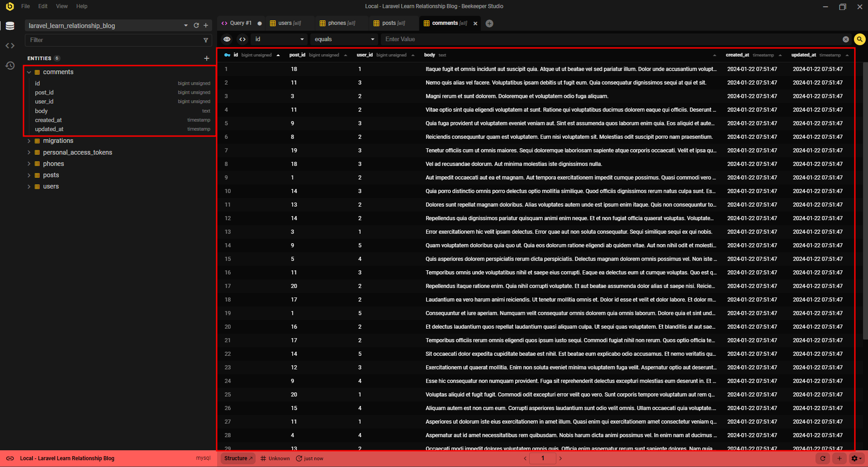Select the database entities sidebar icon
This screenshot has height=467, width=868.
click(x=10, y=26)
